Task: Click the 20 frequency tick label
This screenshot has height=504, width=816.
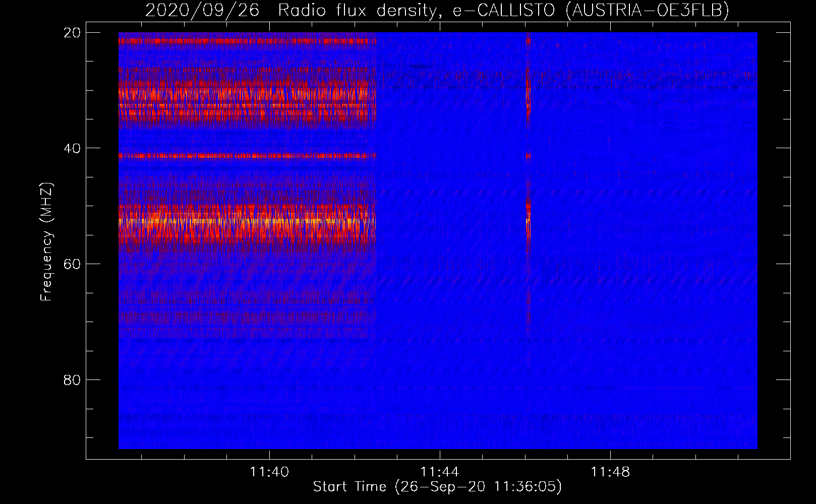Action: pos(73,33)
